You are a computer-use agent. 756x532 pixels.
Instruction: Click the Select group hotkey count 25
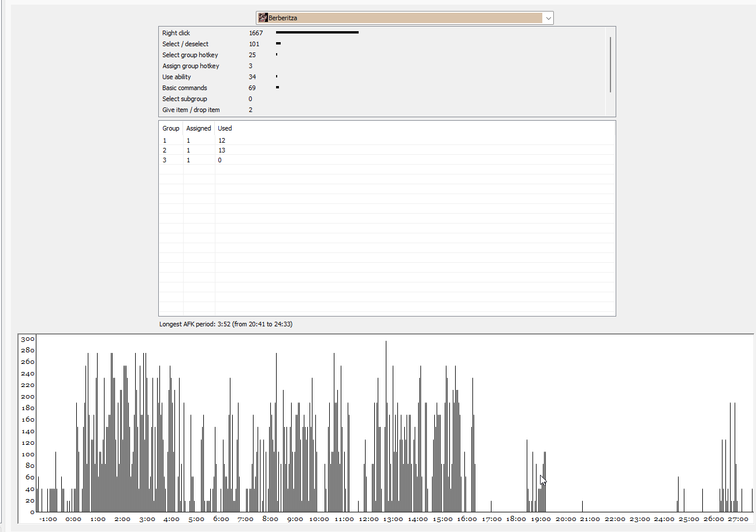(x=252, y=55)
